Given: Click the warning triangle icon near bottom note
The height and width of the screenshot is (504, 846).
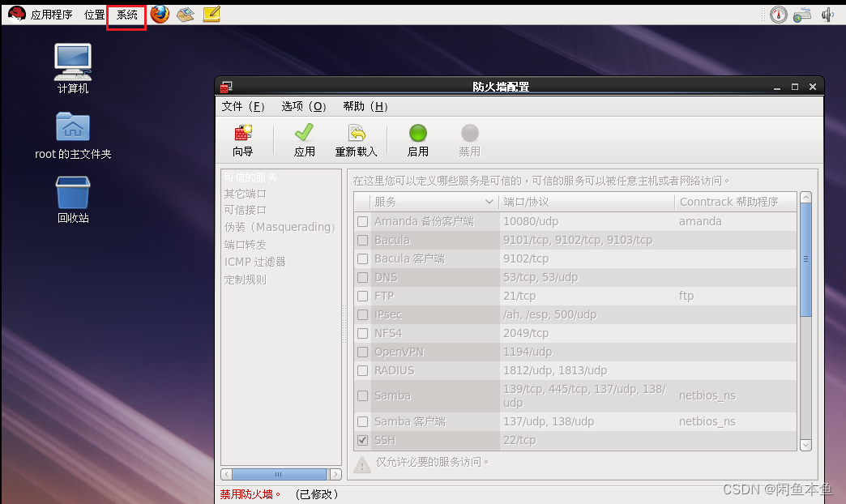Looking at the screenshot, I should click(362, 464).
